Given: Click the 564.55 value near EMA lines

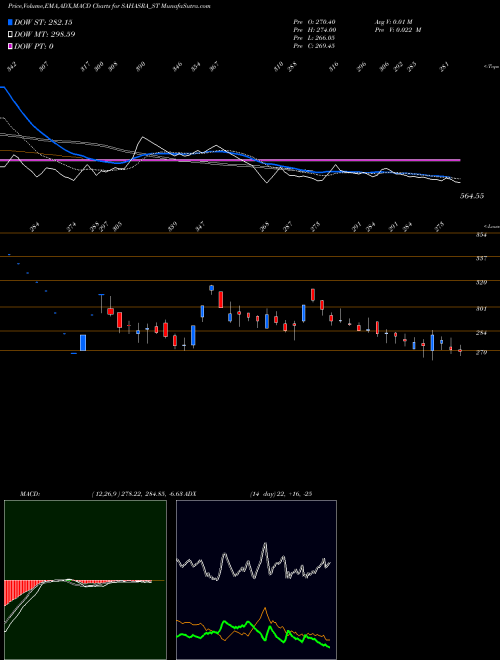Looking at the screenshot, I should tap(472, 196).
